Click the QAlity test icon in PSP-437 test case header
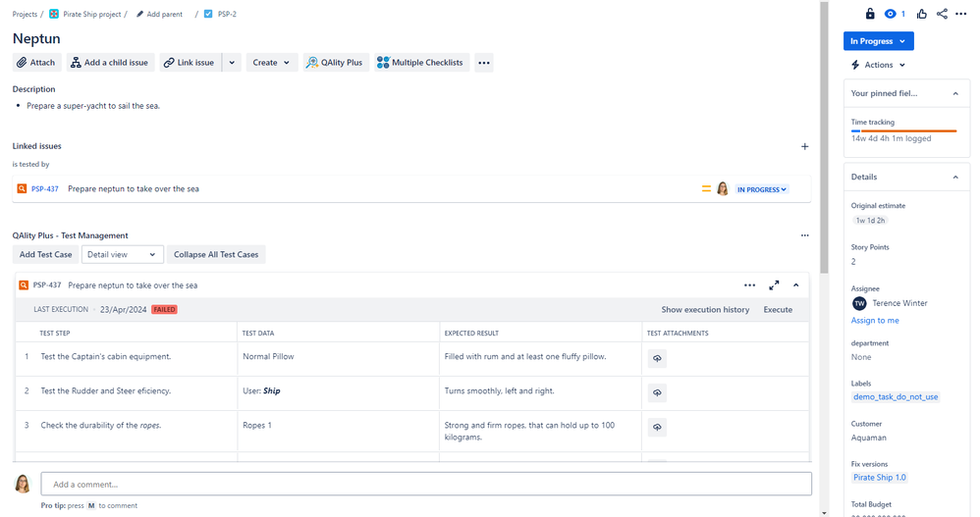 pyautogui.click(x=24, y=285)
